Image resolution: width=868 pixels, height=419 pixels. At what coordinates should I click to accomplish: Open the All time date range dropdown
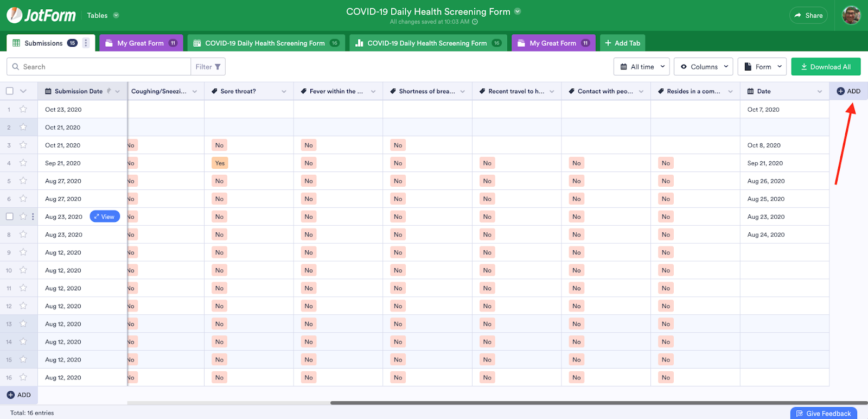pyautogui.click(x=642, y=67)
